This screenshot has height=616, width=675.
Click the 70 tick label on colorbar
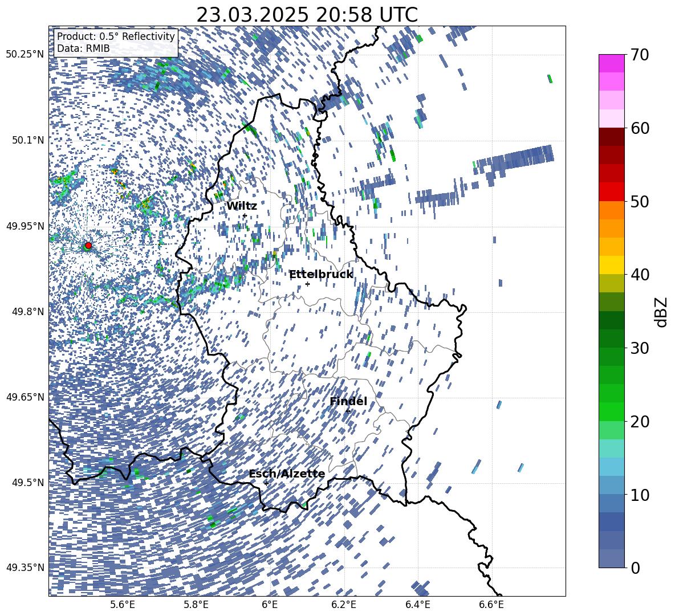[639, 55]
